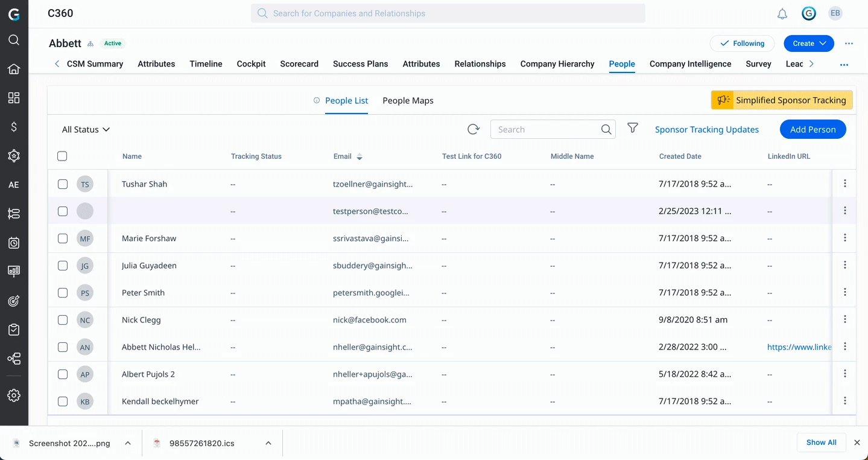The image size is (868, 460).
Task: Select the Julia Guyadeen row checkbox
Action: click(x=63, y=266)
